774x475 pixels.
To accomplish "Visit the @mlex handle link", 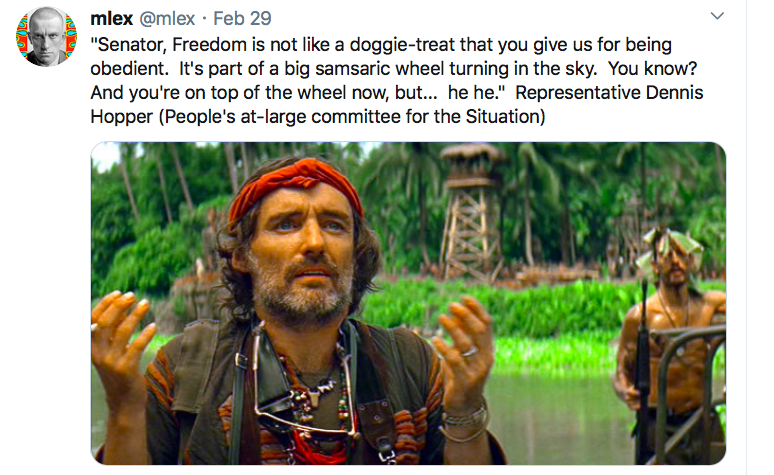I will [167, 18].
